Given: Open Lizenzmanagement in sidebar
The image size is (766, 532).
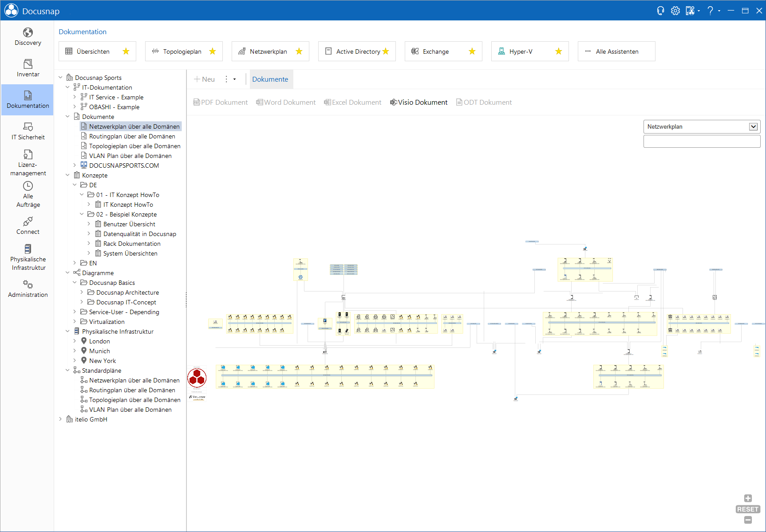Looking at the screenshot, I should click(28, 163).
